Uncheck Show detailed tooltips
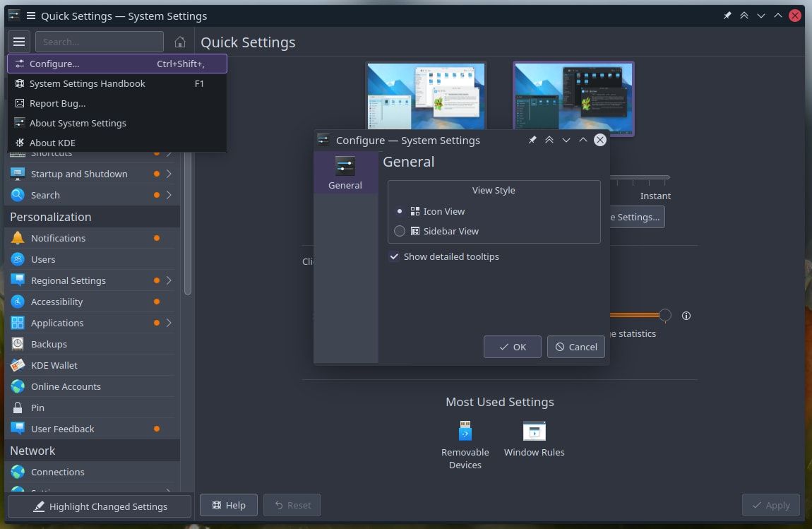This screenshot has height=529, width=812. (x=394, y=256)
